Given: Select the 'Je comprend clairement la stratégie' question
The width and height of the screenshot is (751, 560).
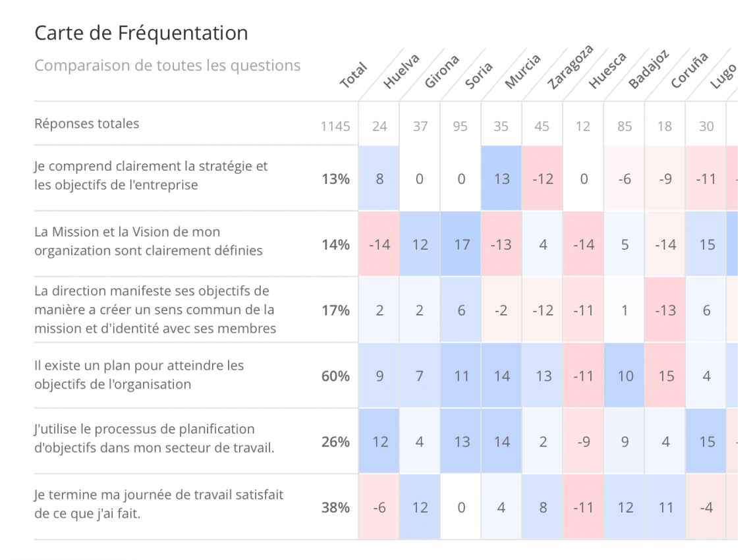Looking at the screenshot, I should click(x=151, y=175).
